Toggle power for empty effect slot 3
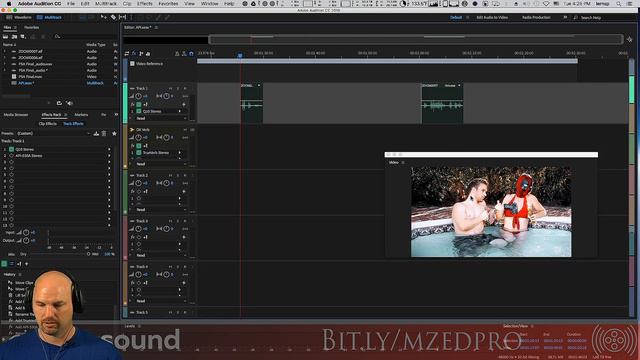The height and width of the screenshot is (360, 640). (x=11, y=162)
